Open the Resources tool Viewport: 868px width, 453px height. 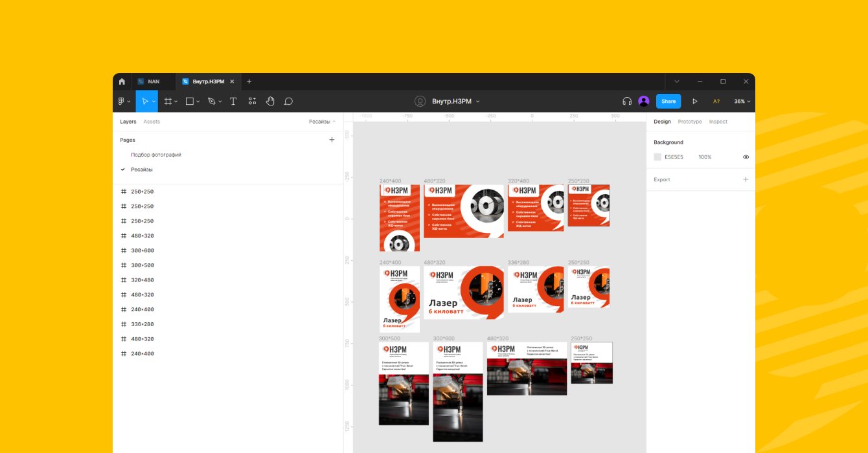click(252, 102)
